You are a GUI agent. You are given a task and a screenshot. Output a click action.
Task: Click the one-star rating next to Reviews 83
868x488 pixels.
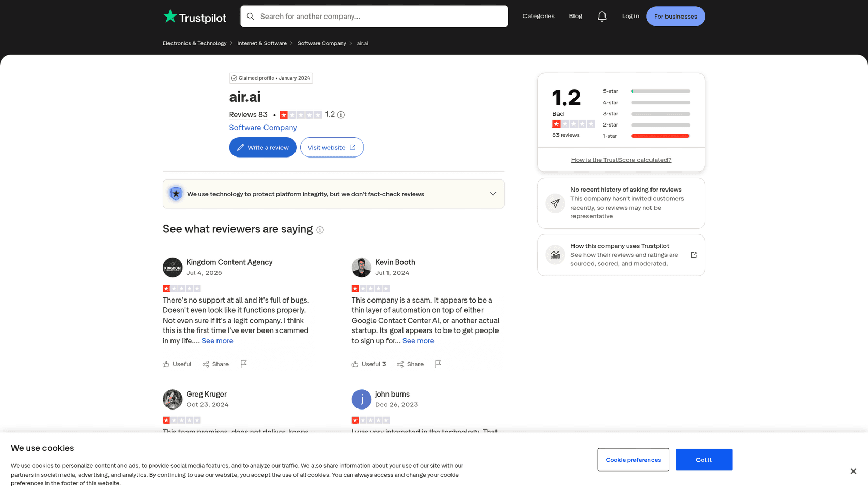tap(301, 115)
